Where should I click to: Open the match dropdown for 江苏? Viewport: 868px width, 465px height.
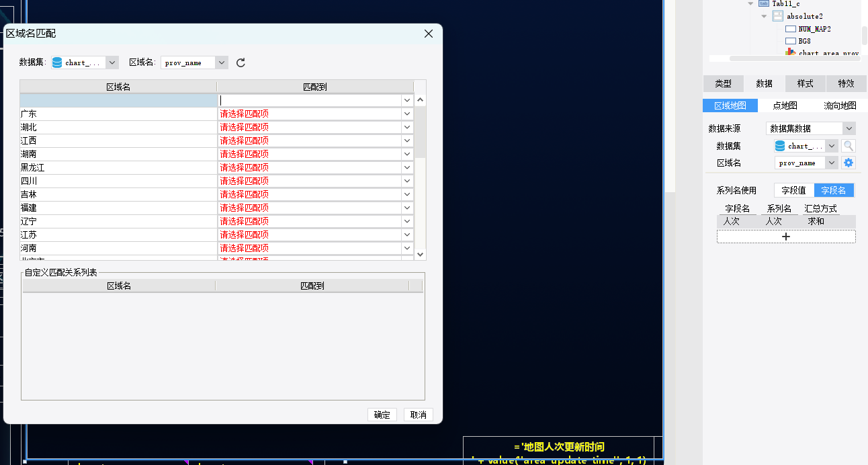[407, 235]
